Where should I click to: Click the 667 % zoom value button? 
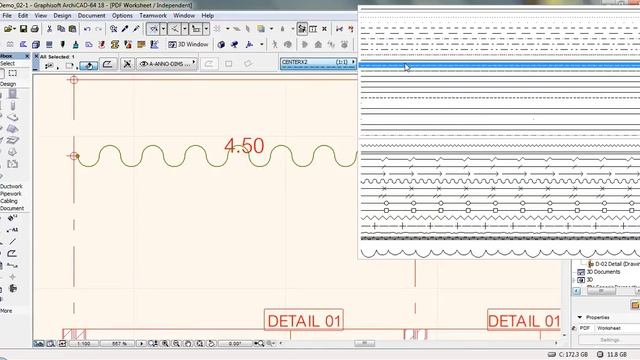pyautogui.click(x=119, y=344)
